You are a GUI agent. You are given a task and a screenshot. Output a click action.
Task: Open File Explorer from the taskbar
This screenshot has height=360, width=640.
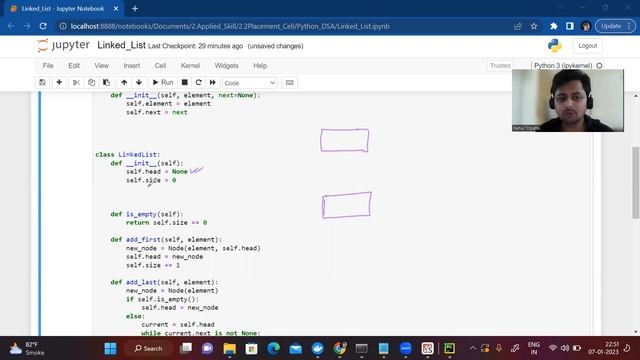[230, 349]
